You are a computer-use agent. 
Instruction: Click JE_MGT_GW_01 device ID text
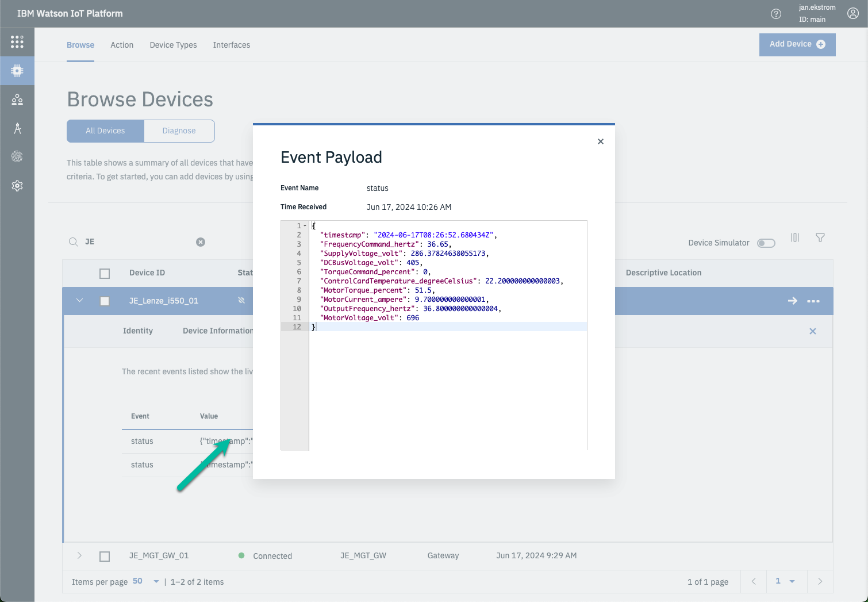(x=159, y=555)
